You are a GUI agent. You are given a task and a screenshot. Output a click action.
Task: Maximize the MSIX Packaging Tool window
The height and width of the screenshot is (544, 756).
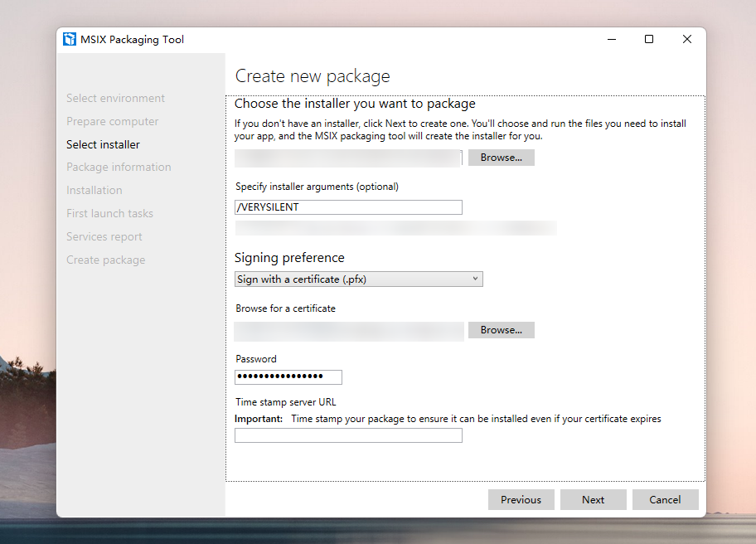[649, 39]
